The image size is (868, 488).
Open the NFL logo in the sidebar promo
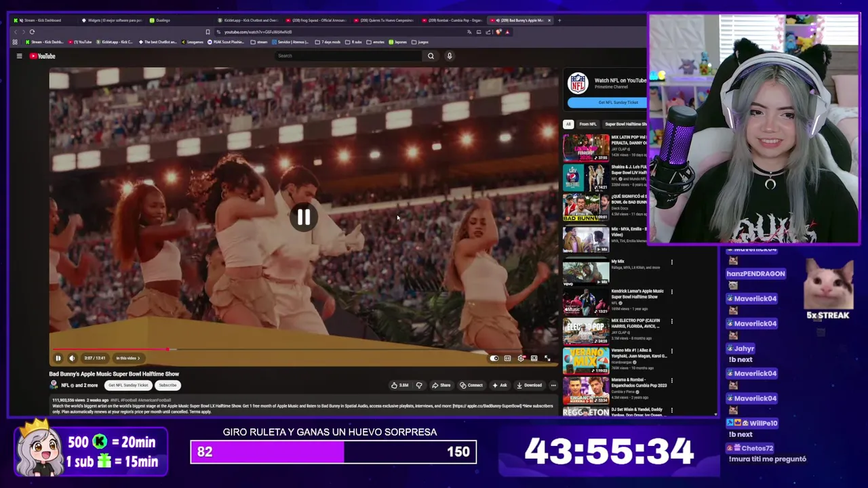coord(577,83)
